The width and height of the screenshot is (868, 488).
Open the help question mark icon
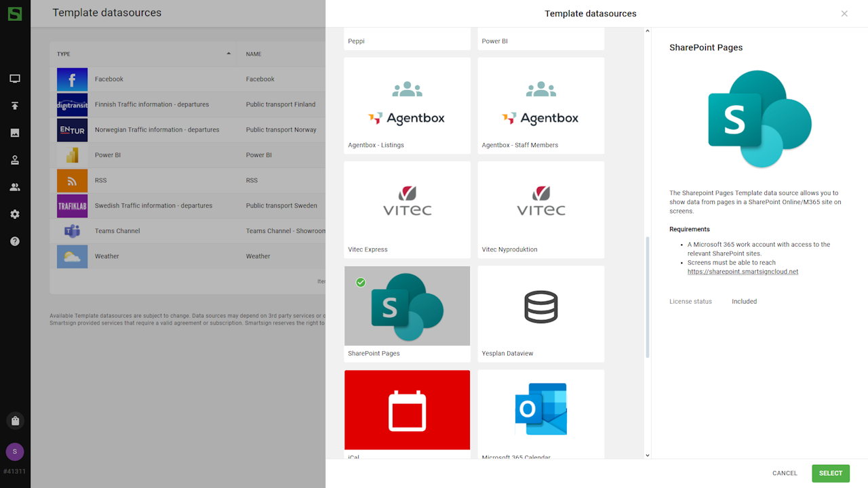click(x=15, y=241)
